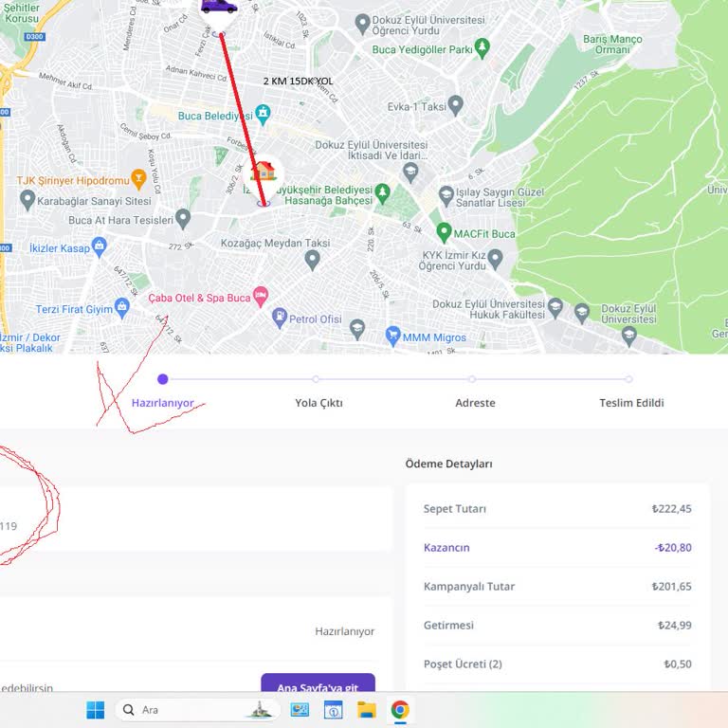Screen dimensions: 728x728
Task: Click the Ana Sayfa'ya git button
Action: [318, 682]
